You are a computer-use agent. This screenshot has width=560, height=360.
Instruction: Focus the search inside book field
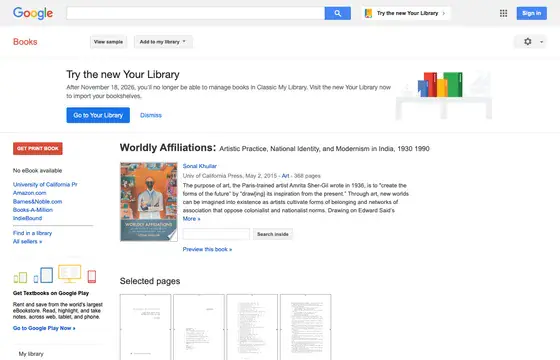tap(216, 234)
